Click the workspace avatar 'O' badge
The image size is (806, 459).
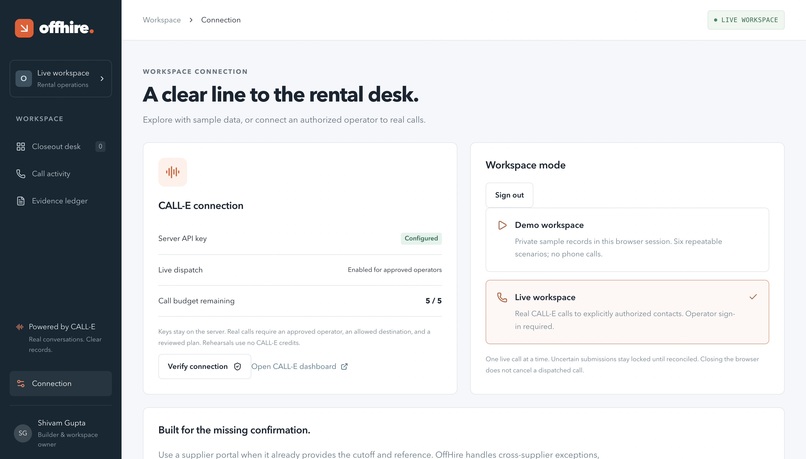(24, 79)
